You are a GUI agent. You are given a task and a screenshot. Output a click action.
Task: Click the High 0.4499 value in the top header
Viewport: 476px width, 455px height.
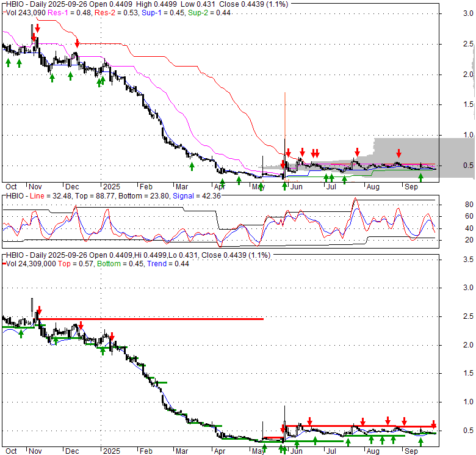point(156,4)
